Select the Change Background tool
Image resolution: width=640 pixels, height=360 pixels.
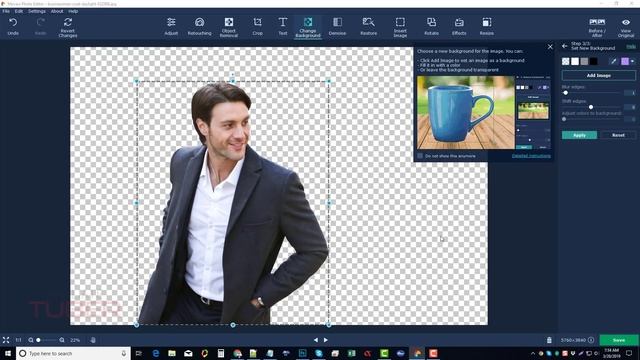[x=308, y=27]
